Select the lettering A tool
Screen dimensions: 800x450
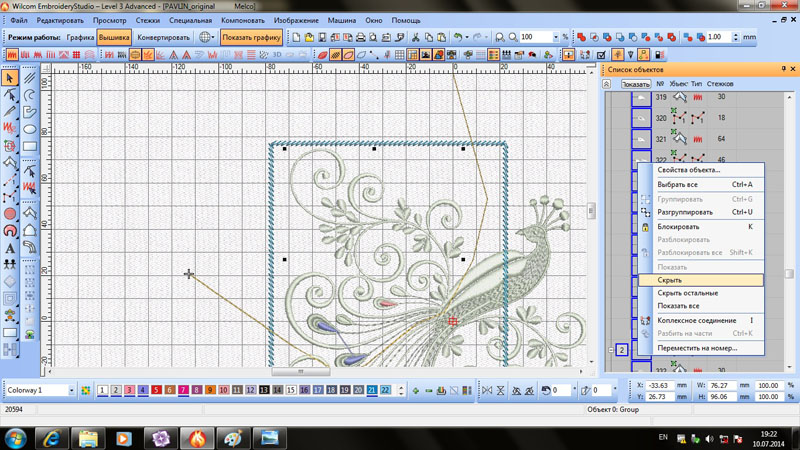click(10, 248)
